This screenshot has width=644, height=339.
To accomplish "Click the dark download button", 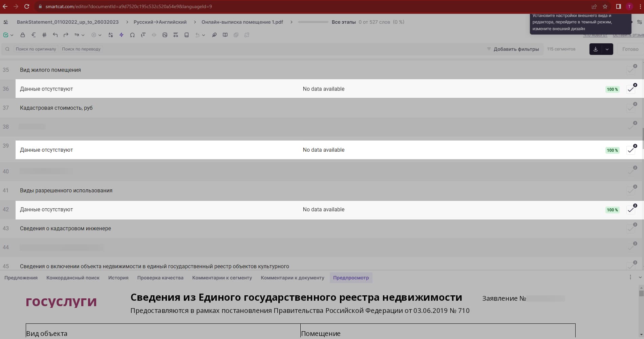I will pos(596,49).
